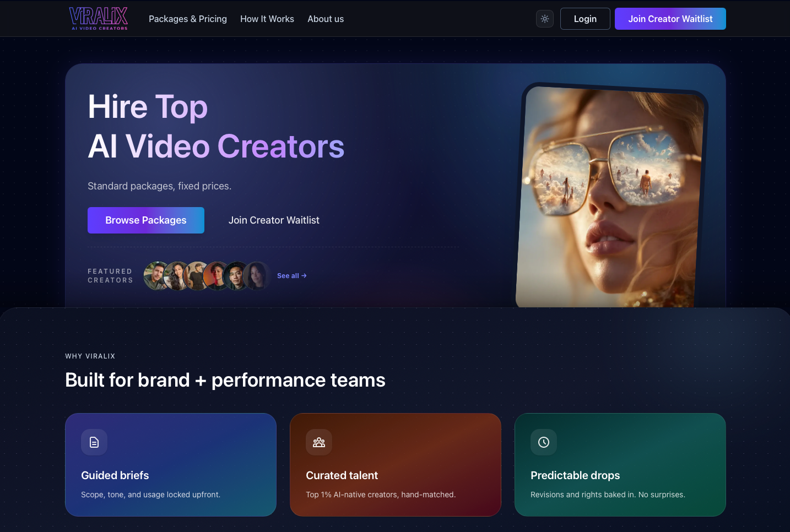Click the document icon on Guided briefs card
Screen dimensions: 790x532
94,442
